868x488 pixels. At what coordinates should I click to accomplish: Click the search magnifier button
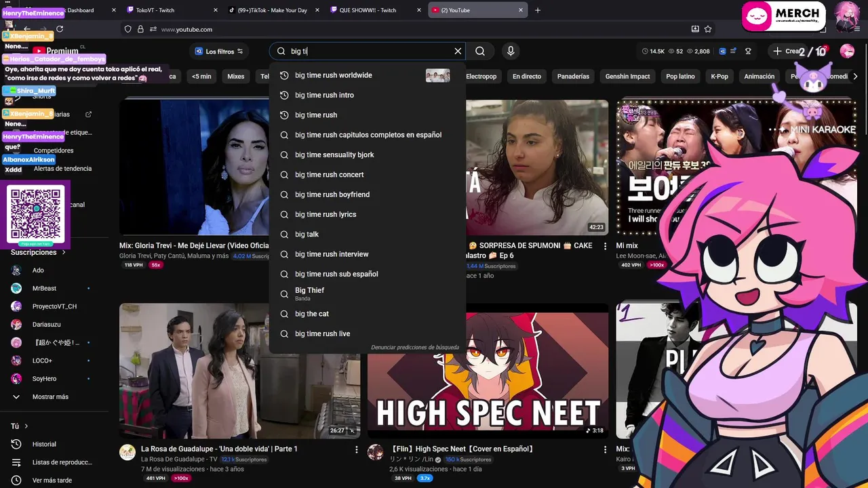pos(480,51)
